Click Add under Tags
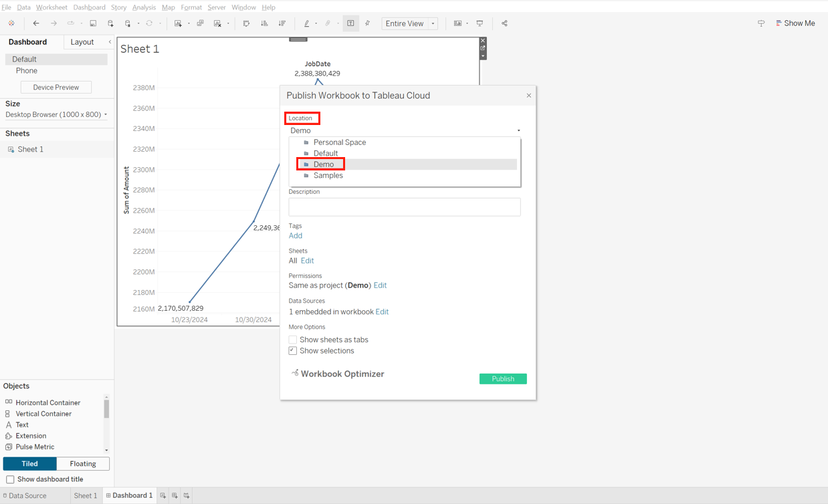The image size is (828, 504). pyautogui.click(x=296, y=235)
